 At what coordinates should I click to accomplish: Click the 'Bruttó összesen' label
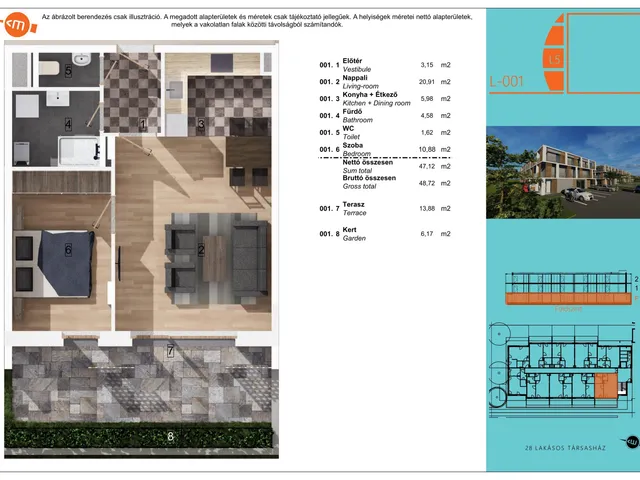coord(369,178)
